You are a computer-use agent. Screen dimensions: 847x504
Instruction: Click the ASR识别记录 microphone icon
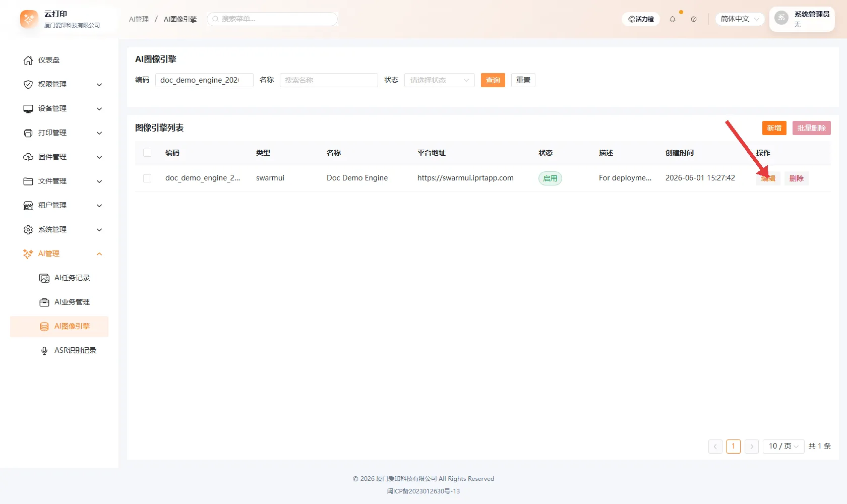[x=44, y=351]
